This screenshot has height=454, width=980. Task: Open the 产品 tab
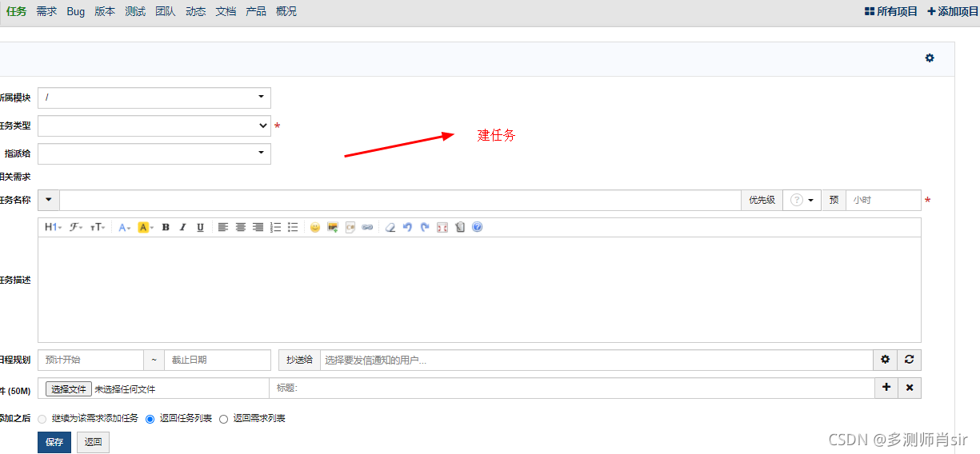[256, 11]
